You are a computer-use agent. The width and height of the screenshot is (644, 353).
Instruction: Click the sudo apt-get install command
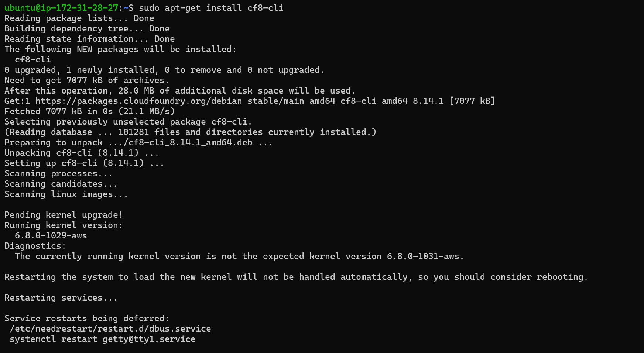[211, 8]
